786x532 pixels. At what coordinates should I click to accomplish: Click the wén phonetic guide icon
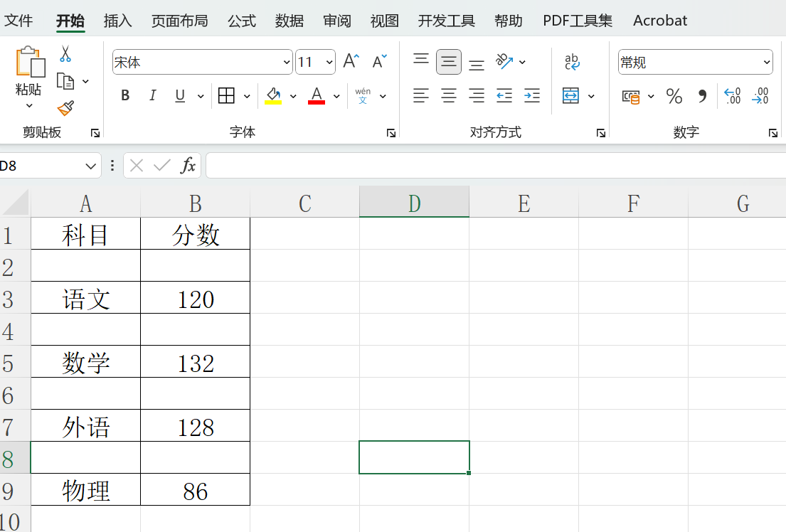click(363, 96)
